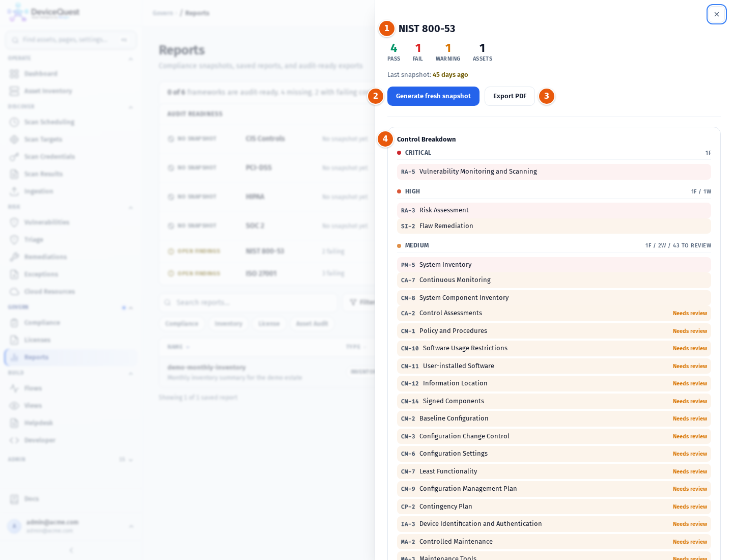This screenshot has height=560, width=733.
Task: Open CM-9 Configuration Management Plan row
Action: tap(554, 489)
